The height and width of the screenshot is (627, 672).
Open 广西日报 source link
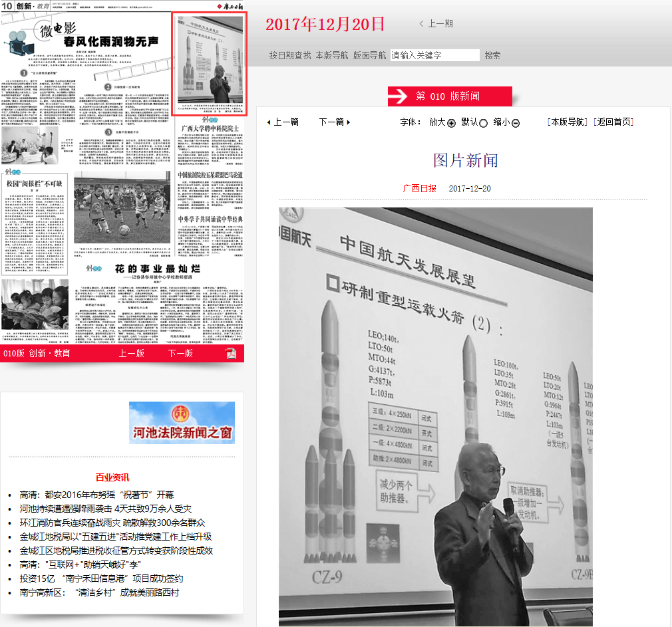click(x=419, y=188)
